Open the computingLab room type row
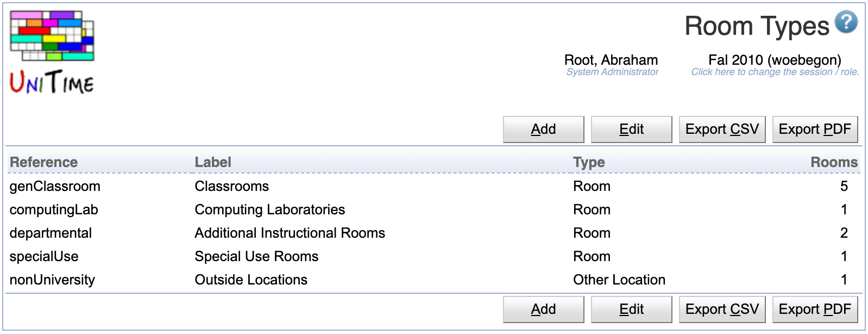The image size is (868, 334). click(54, 210)
